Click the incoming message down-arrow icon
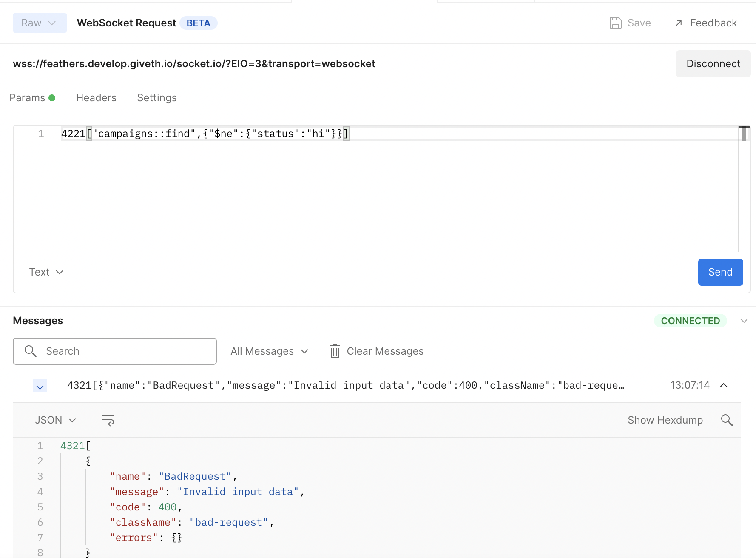This screenshot has width=756, height=558. (x=40, y=385)
